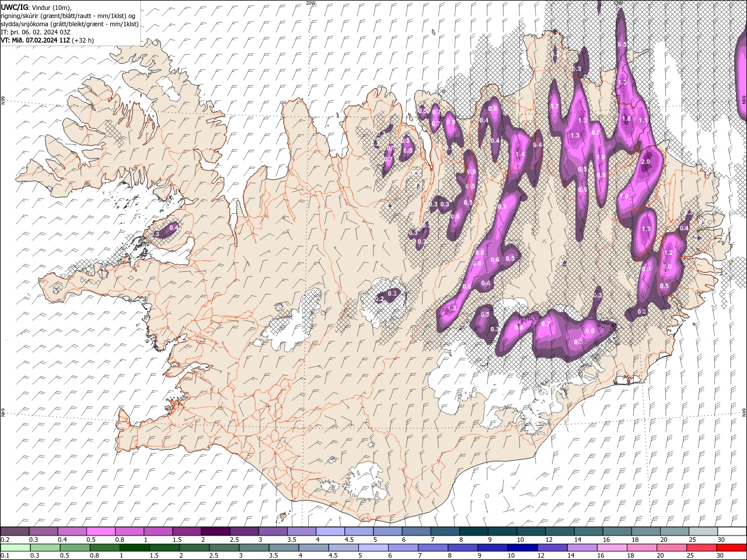Click the initial time 'IT: þri. 06. 02. 2024 03Z'

[36, 32]
